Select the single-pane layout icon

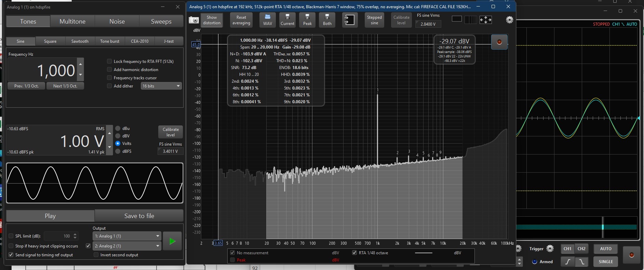(457, 19)
